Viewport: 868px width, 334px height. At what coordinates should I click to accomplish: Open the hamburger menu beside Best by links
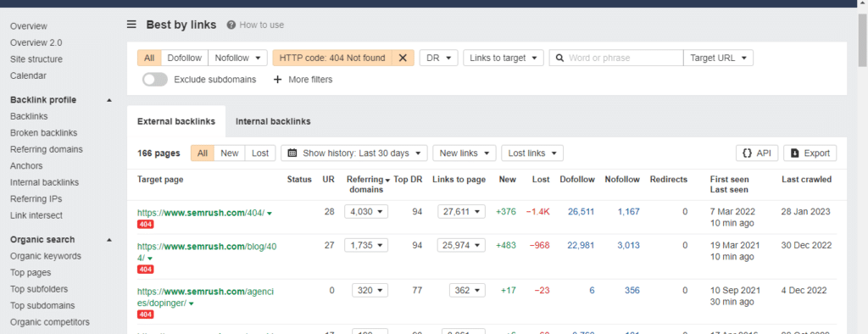click(x=131, y=25)
